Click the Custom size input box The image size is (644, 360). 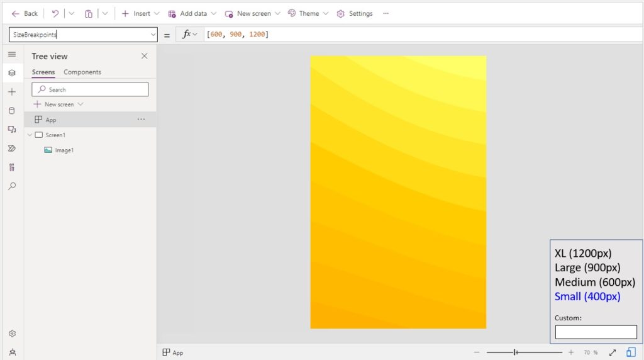click(596, 332)
